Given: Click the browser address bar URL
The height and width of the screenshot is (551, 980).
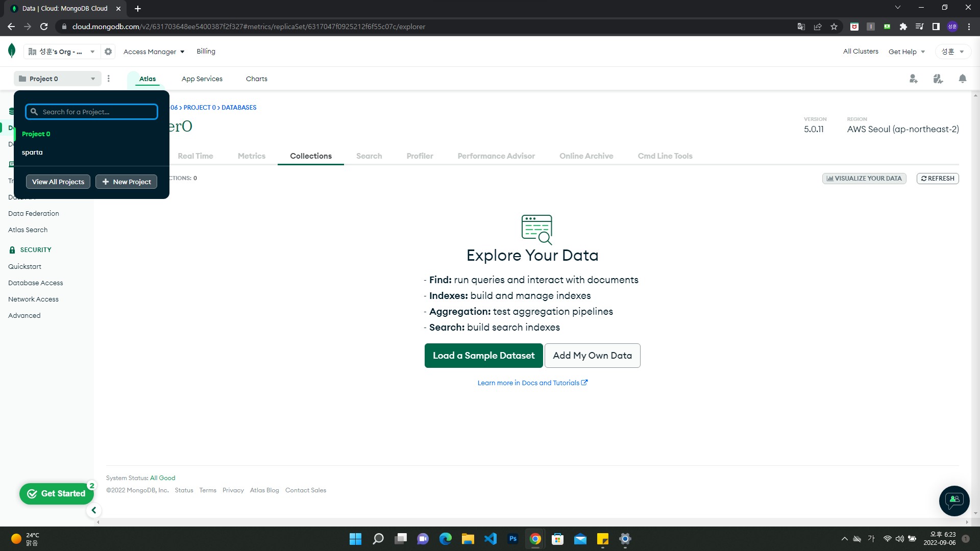Looking at the screenshot, I should coord(249,27).
